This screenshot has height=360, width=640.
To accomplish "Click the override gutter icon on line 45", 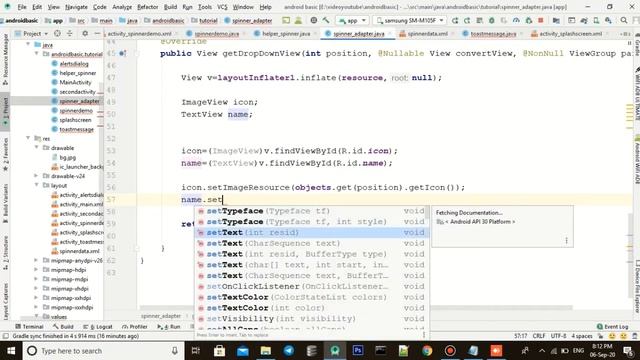I will point(122,53).
